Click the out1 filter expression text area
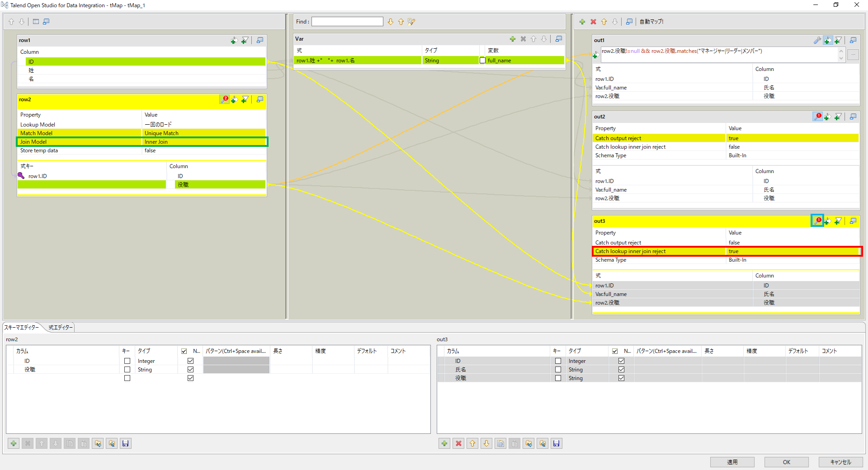Image resolution: width=868 pixels, height=470 pixels. coord(719,55)
